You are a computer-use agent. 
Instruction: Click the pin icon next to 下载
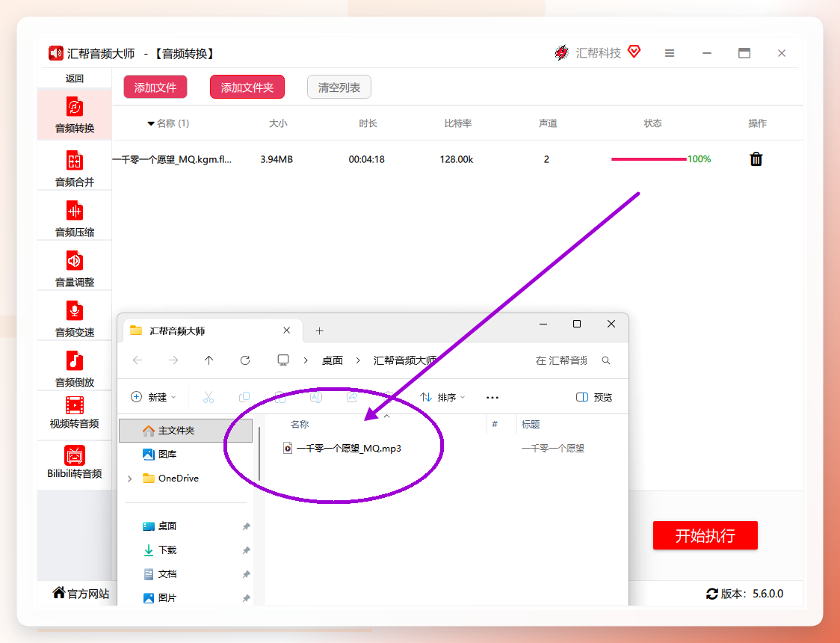247,550
